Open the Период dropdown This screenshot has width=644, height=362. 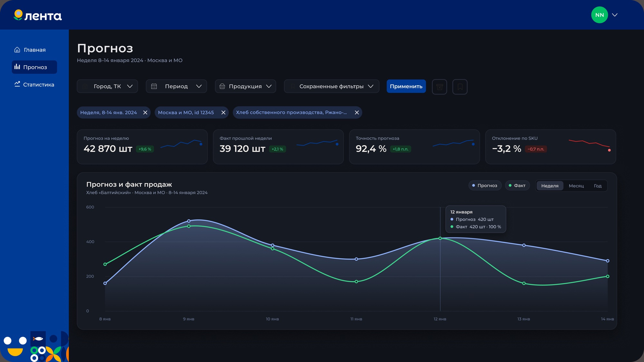click(176, 86)
